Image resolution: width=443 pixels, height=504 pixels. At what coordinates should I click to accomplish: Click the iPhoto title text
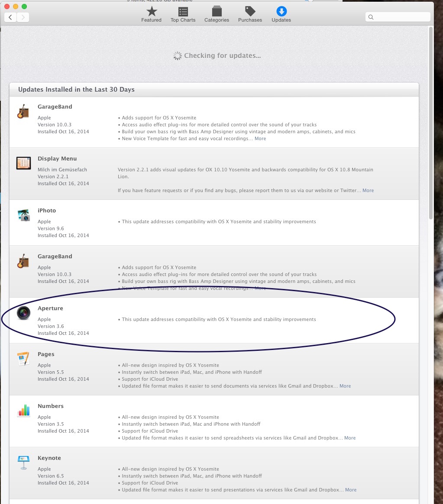[x=47, y=211]
